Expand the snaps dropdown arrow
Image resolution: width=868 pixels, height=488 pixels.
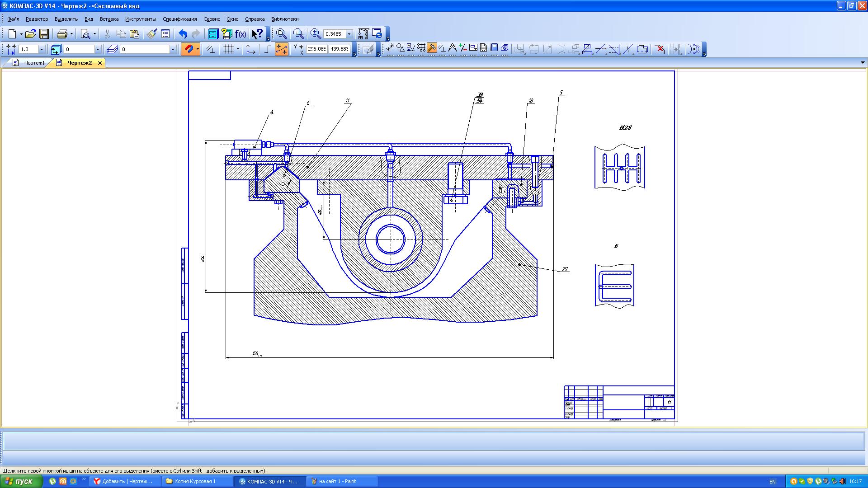(198, 50)
